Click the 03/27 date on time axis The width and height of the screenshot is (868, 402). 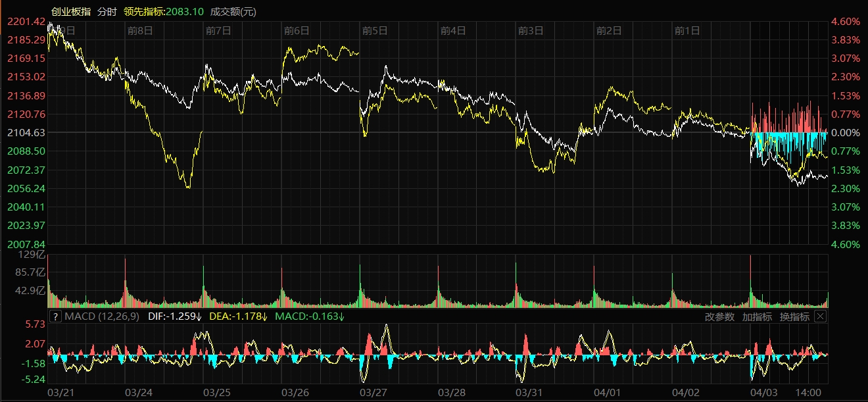click(374, 393)
